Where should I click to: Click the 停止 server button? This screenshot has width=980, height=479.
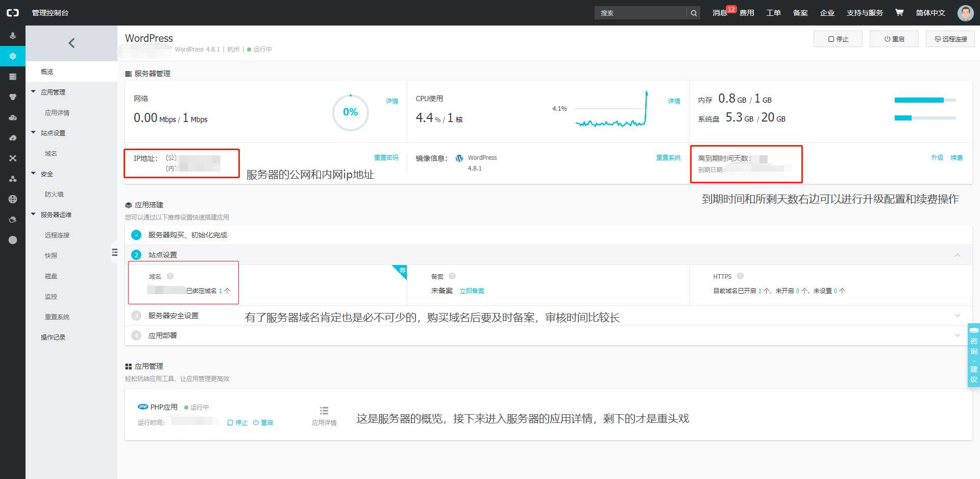click(x=838, y=39)
